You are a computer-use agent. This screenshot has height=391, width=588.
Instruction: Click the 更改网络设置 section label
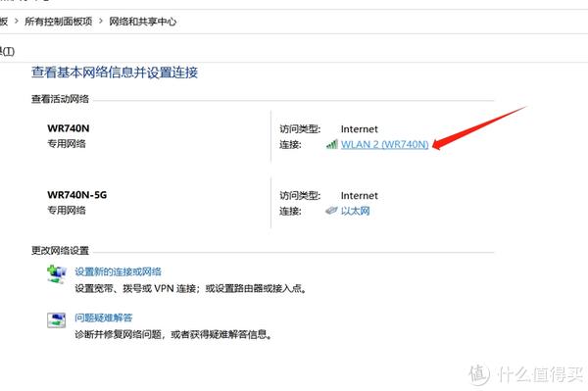point(60,251)
